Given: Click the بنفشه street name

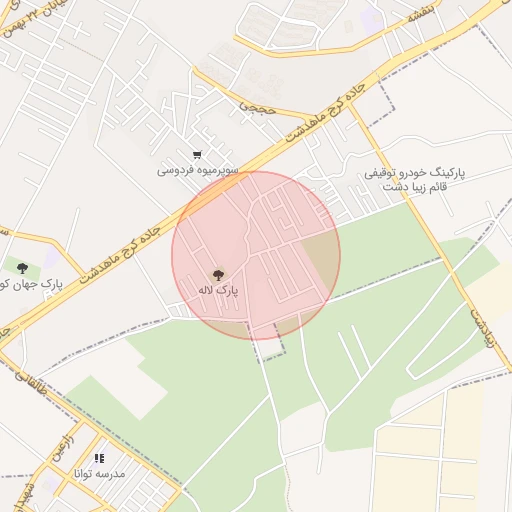Looking at the screenshot, I should pos(421,13).
